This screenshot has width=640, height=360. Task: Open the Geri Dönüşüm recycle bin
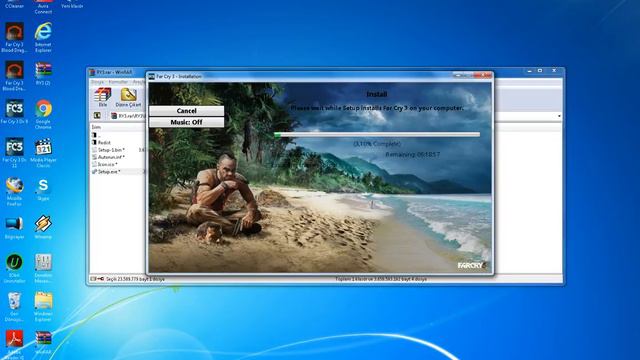14,306
